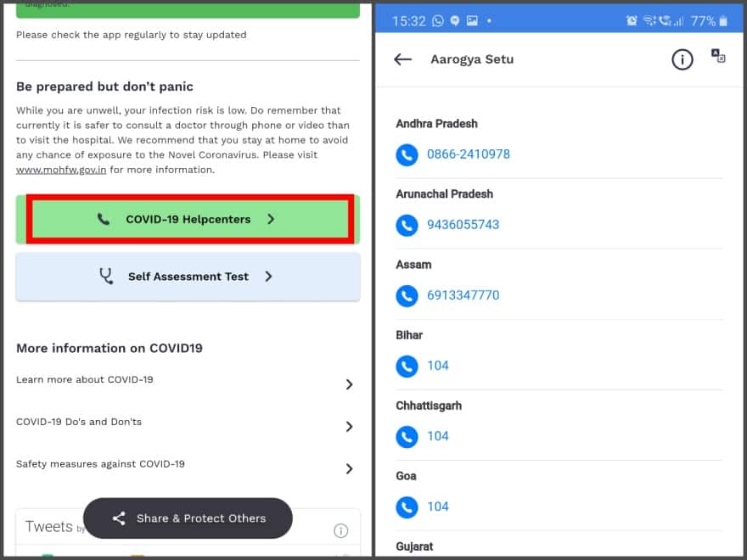This screenshot has width=747, height=560.
Task: Tap the phone icon for Andhra Pradesh
Action: [x=407, y=154]
